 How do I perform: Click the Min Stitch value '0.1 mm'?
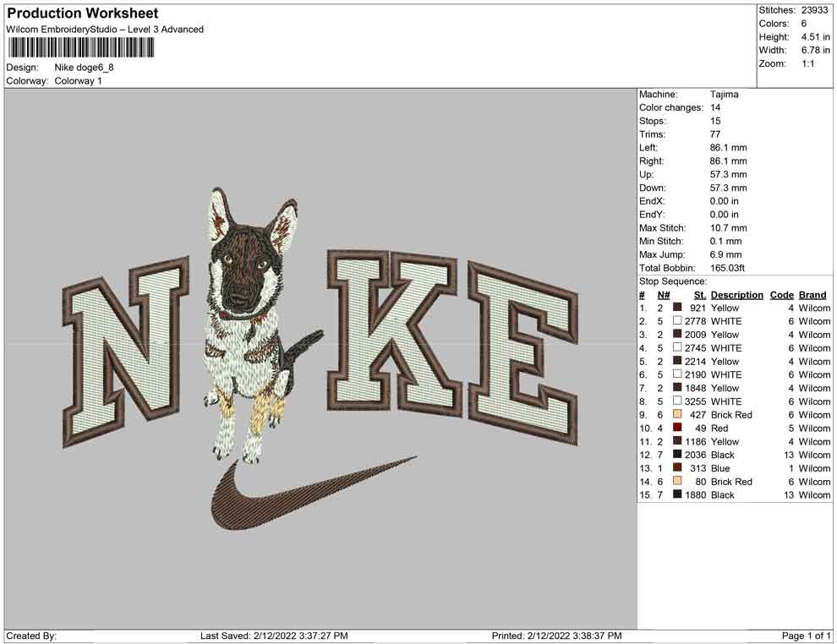(x=726, y=241)
